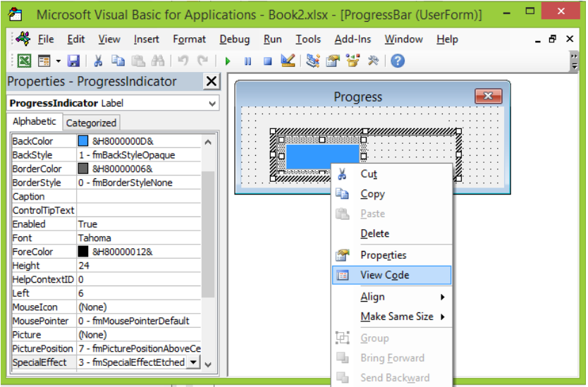The width and height of the screenshot is (588, 387).
Task: Select the BorderStyle fmBorderStyleNone value
Action: (x=139, y=183)
